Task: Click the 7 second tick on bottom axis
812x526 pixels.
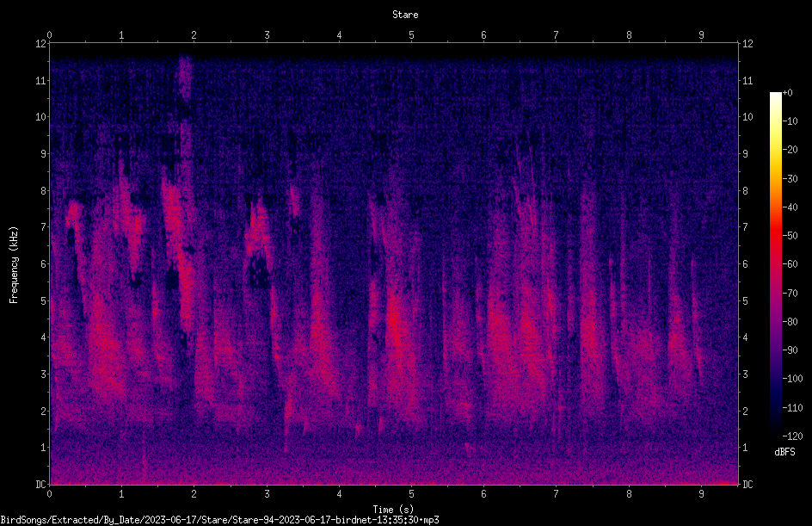Action: pyautogui.click(x=557, y=494)
